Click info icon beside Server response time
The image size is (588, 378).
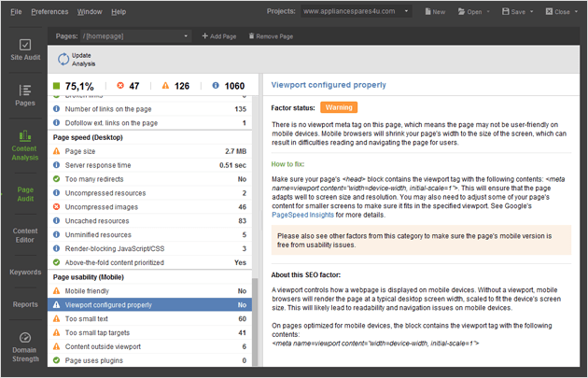coord(56,165)
